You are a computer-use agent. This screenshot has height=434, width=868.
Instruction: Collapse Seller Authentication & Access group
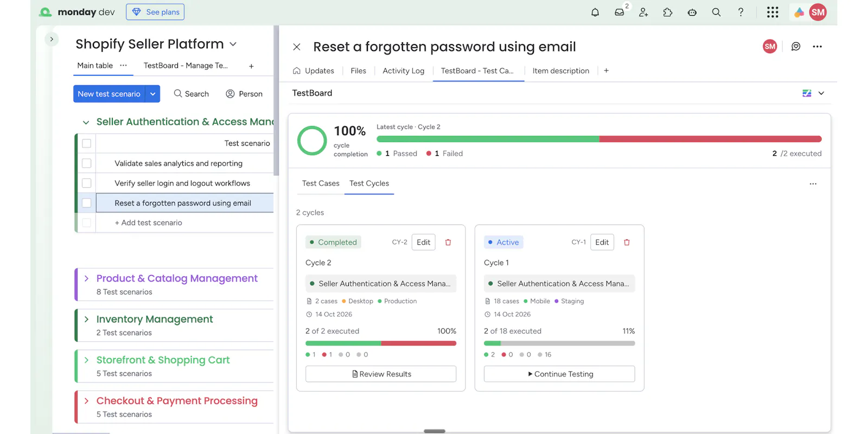[x=86, y=123]
